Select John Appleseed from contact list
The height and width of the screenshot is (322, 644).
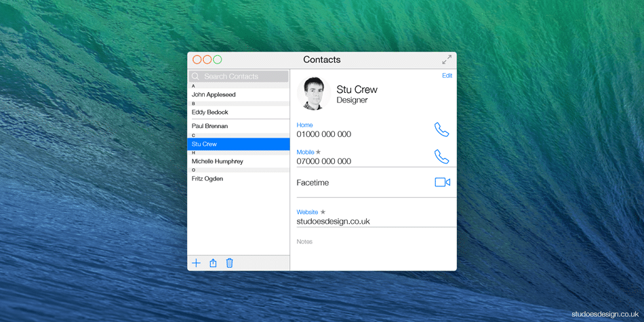(x=214, y=95)
